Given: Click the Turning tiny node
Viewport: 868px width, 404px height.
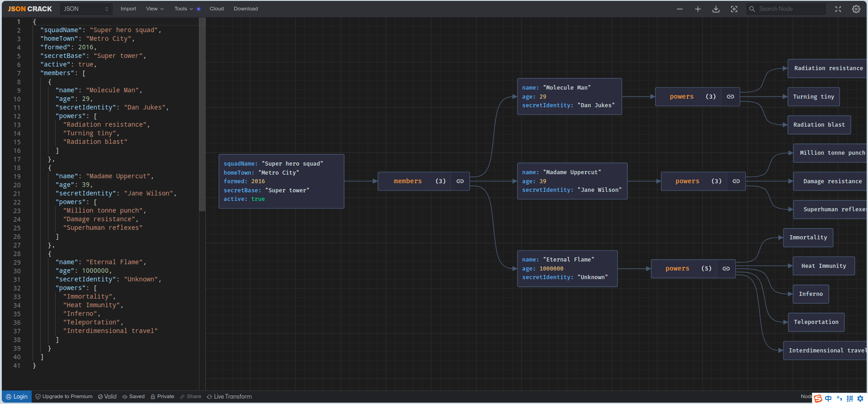Looking at the screenshot, I should click(813, 97).
